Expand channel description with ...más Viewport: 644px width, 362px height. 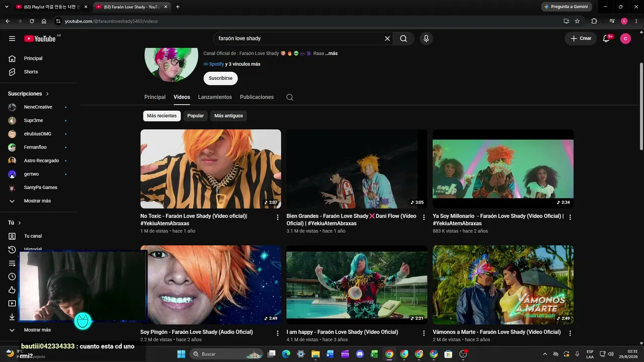click(x=332, y=53)
